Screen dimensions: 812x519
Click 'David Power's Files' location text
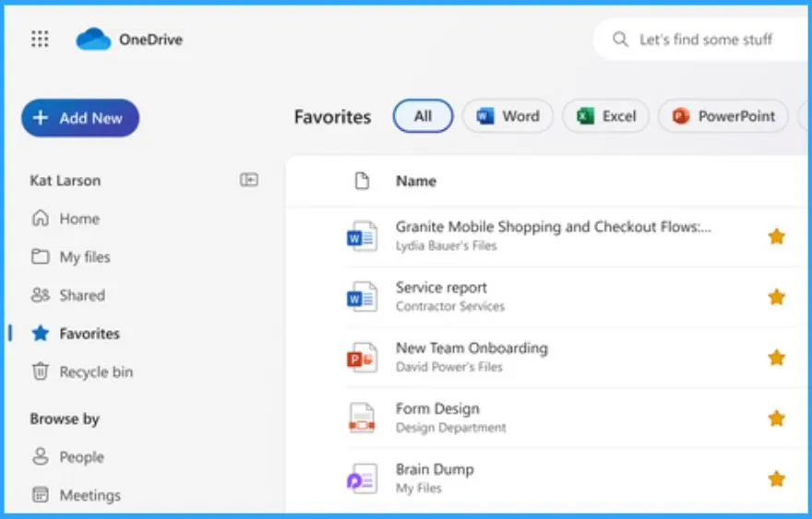point(449,367)
